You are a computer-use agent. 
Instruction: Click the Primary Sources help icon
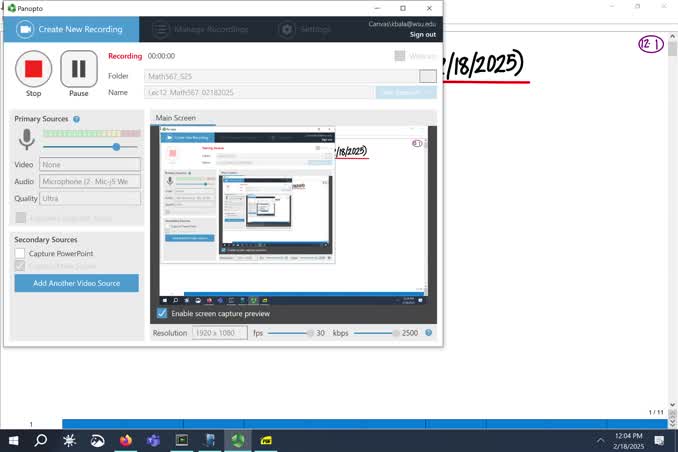tap(77, 119)
